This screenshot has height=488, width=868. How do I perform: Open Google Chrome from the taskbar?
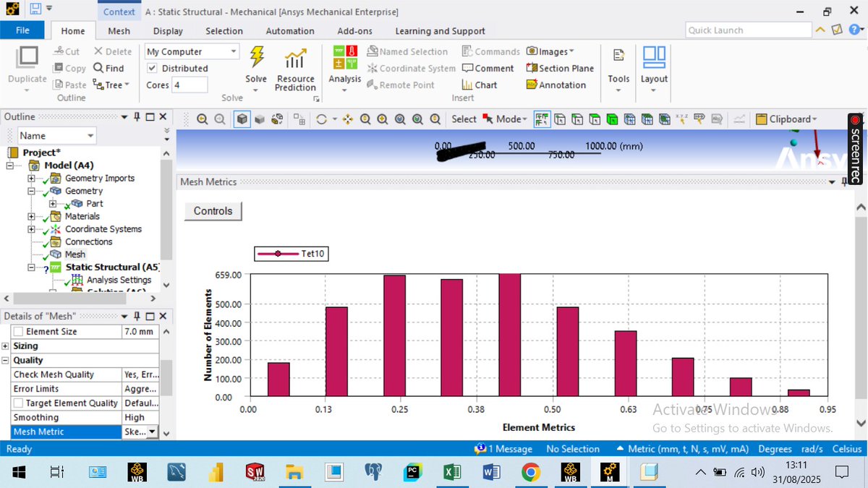(530, 472)
